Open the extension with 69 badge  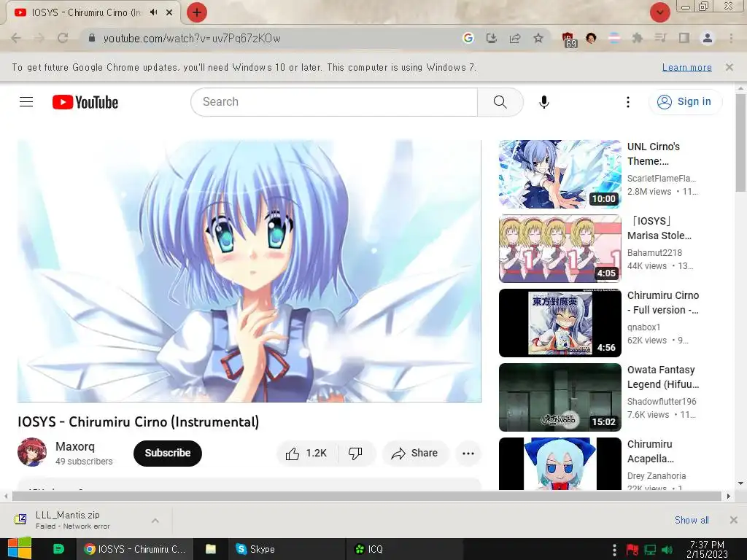pyautogui.click(x=569, y=39)
